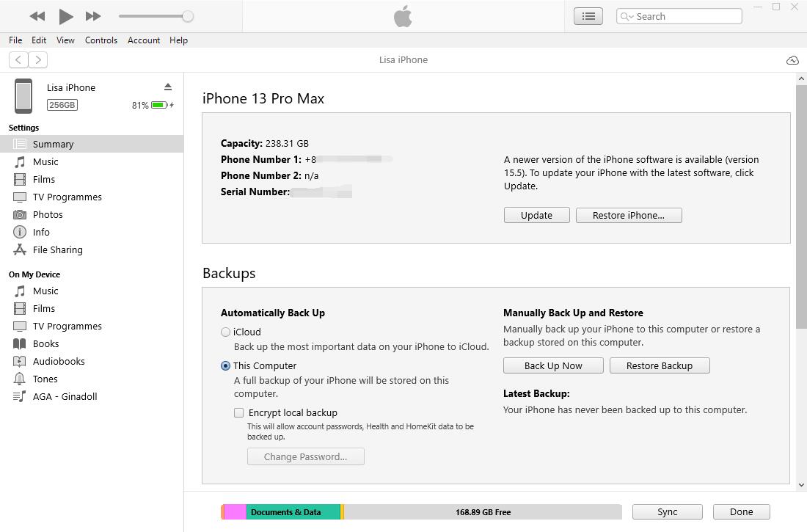The width and height of the screenshot is (807, 532).
Task: Click the Books icon
Action: tap(20, 344)
